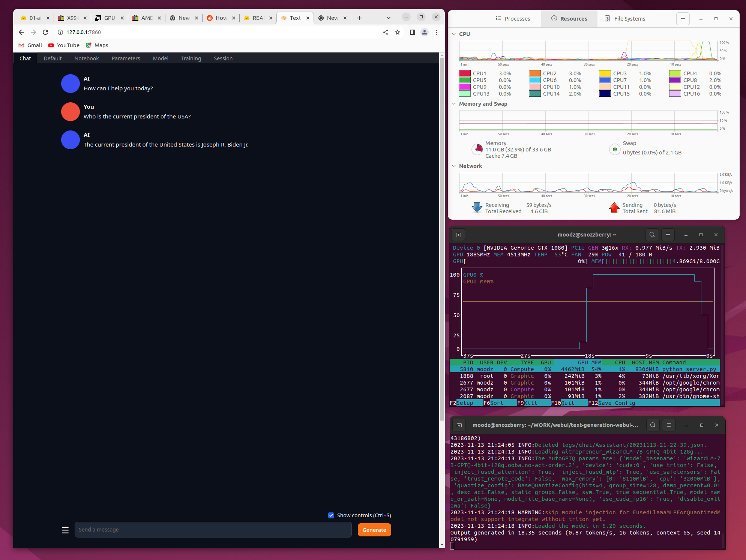Click the chat page vertical scrollbar
Screen dimensions: 746x560
[442, 240]
